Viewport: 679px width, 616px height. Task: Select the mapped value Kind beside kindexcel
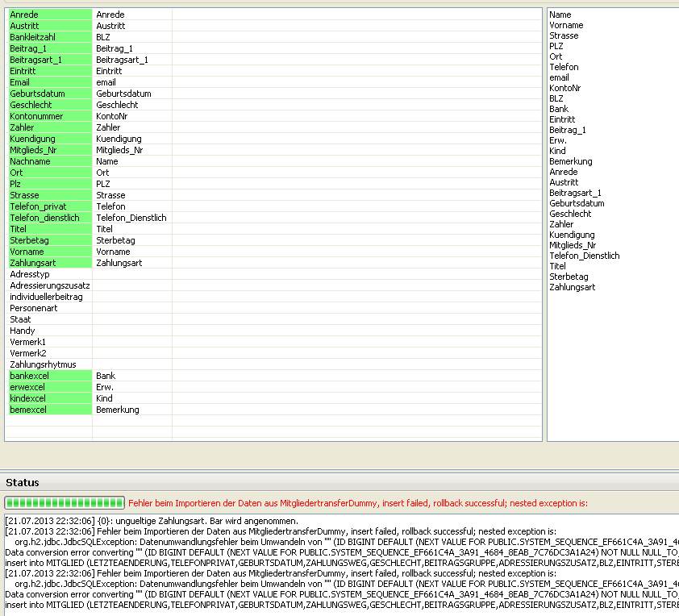(x=105, y=398)
